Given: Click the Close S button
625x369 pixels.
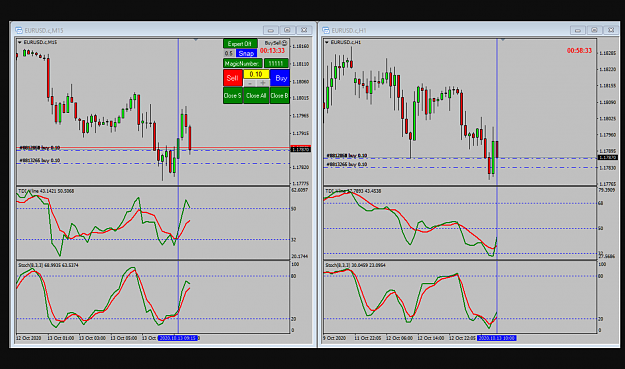Looking at the screenshot, I should (x=233, y=96).
